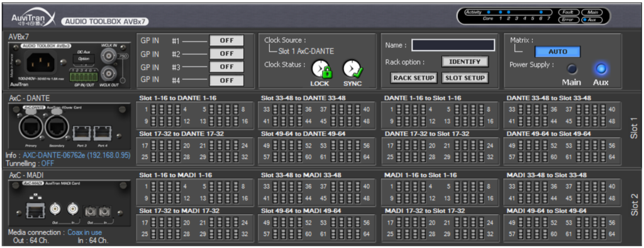Click Slot 49-64 to DANTE 49-64 heading

click(x=303, y=134)
